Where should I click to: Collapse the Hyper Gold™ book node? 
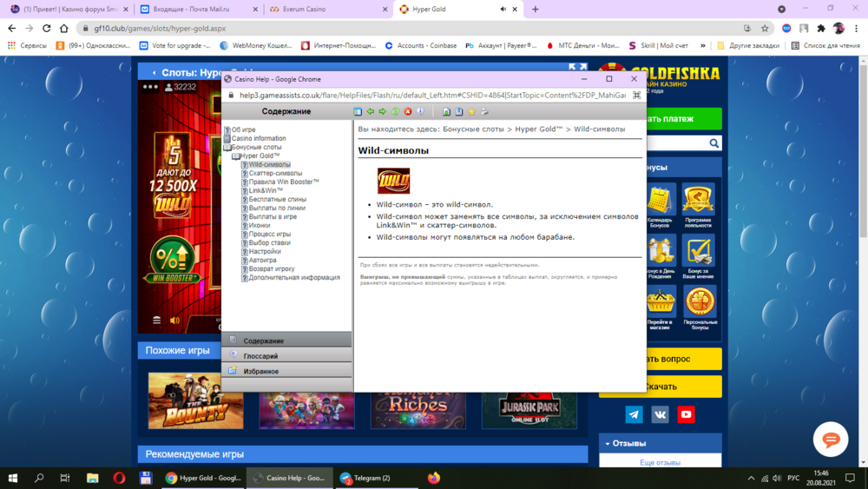pos(235,156)
